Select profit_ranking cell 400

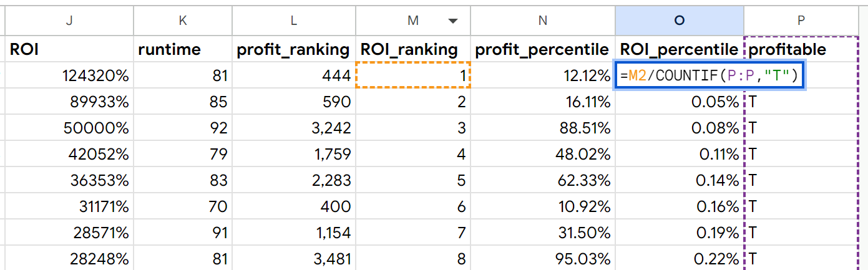coord(293,206)
